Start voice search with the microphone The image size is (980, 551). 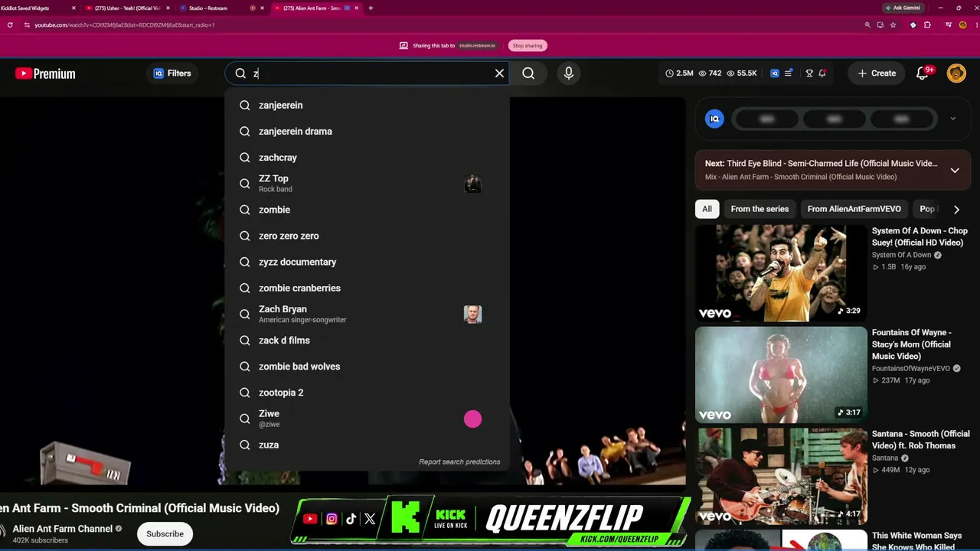[568, 73]
